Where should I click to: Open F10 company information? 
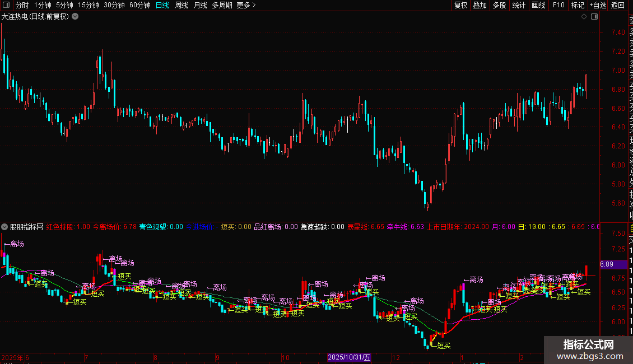(x=558, y=5)
